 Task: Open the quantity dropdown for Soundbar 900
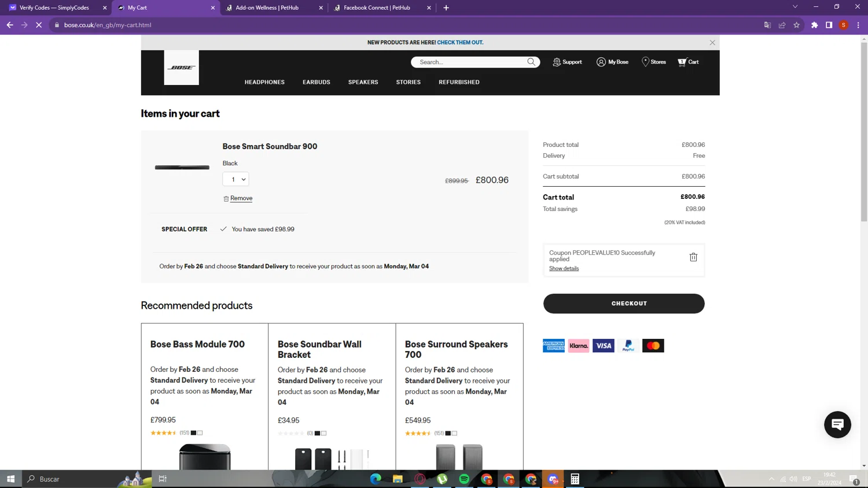236,179
